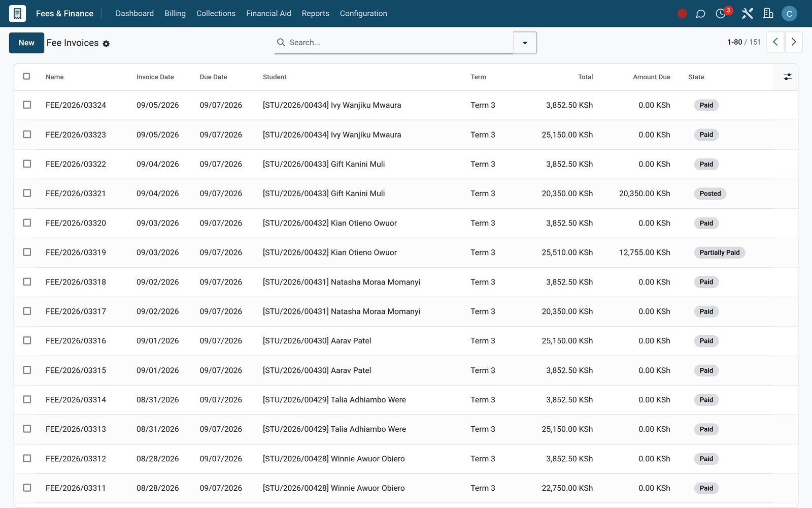
Task: Click total 22,750.00 KSh
Action: [x=567, y=488]
